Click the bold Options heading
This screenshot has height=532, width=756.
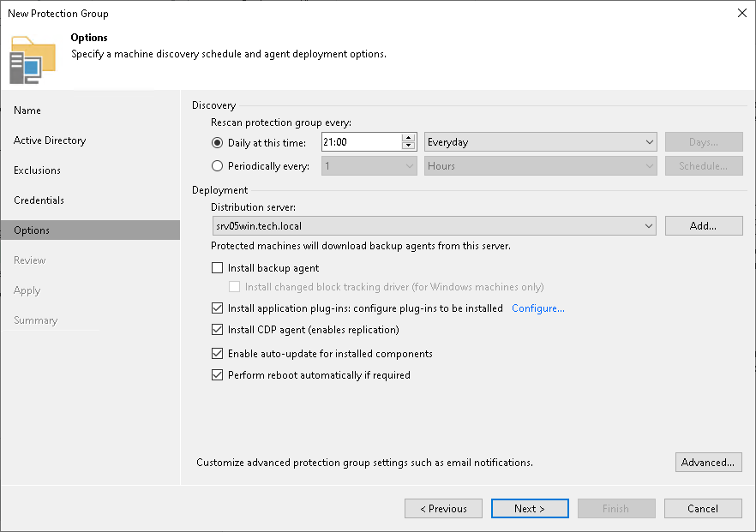(x=89, y=38)
